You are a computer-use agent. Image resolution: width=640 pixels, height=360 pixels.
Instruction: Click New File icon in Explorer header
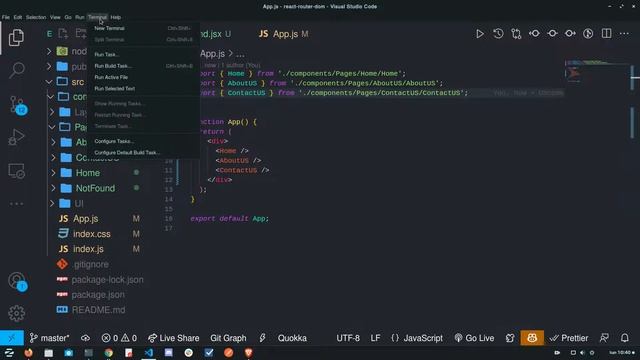(63, 33)
